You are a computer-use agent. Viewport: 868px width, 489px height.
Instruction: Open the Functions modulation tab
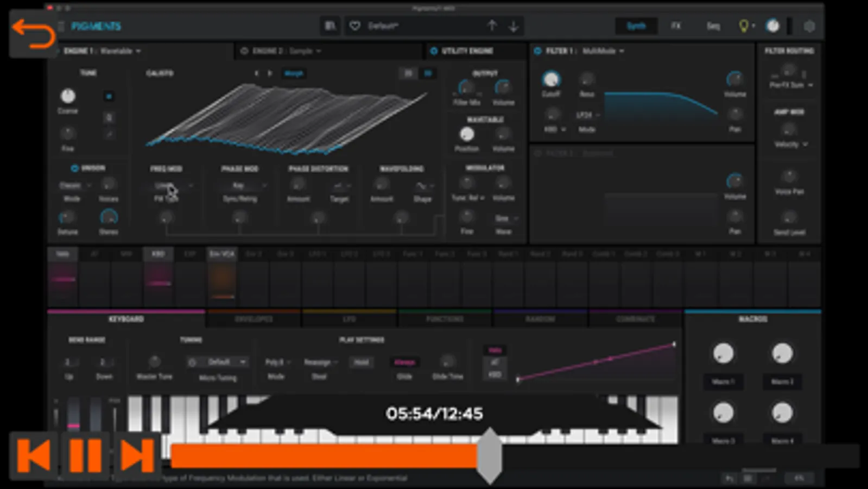point(445,319)
